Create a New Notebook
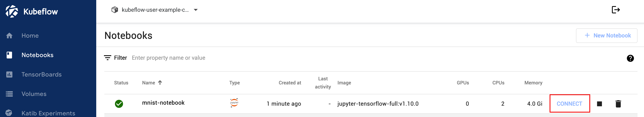 [x=606, y=35]
